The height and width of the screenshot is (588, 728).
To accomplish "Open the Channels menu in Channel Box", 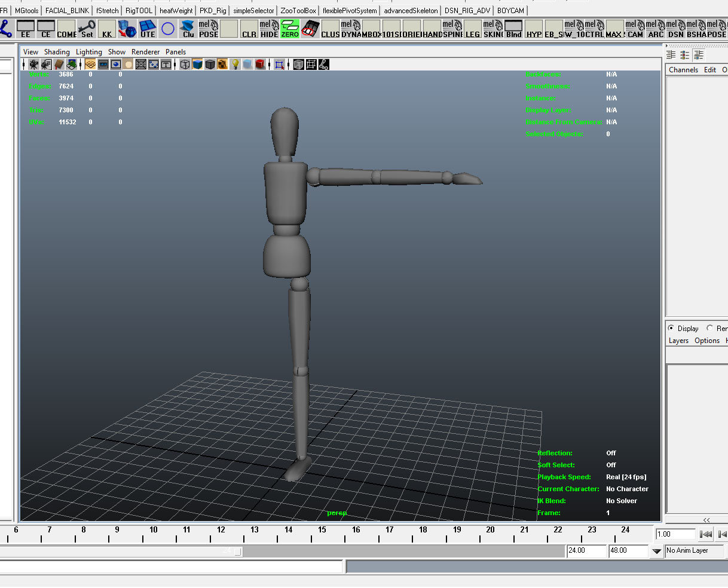I will pos(683,70).
